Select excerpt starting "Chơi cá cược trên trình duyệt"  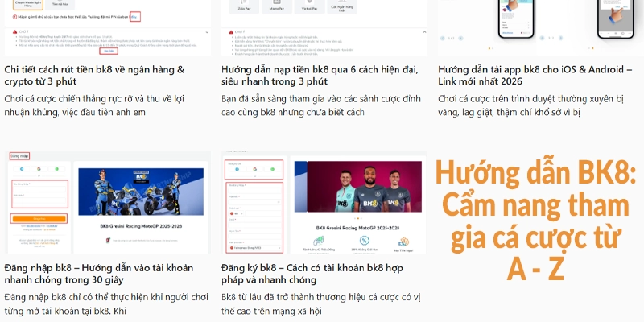coord(531,105)
